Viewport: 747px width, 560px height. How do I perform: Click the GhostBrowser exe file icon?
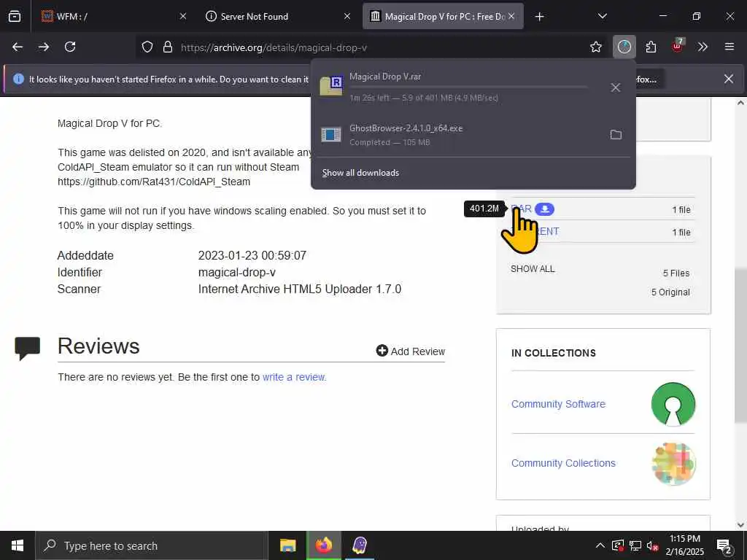click(331, 135)
